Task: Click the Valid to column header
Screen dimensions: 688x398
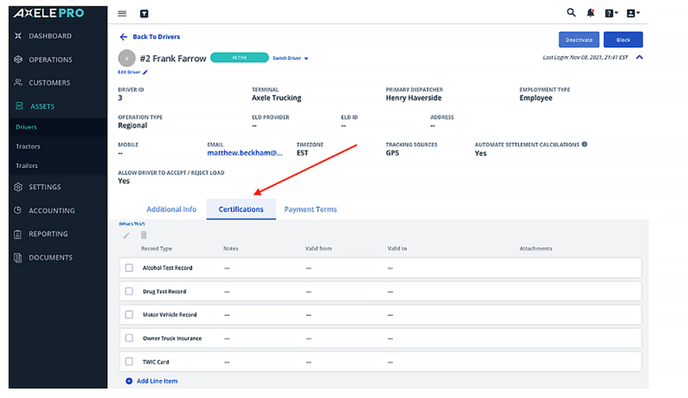Action: (397, 248)
